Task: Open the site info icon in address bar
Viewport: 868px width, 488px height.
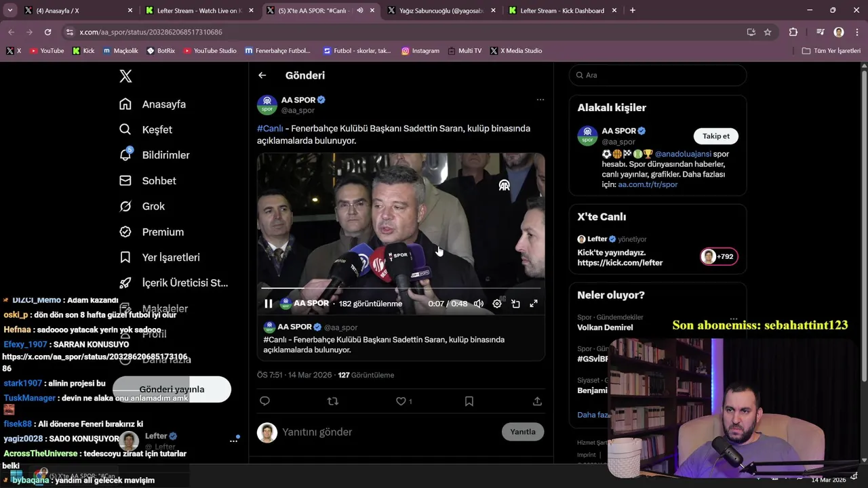Action: (x=69, y=32)
